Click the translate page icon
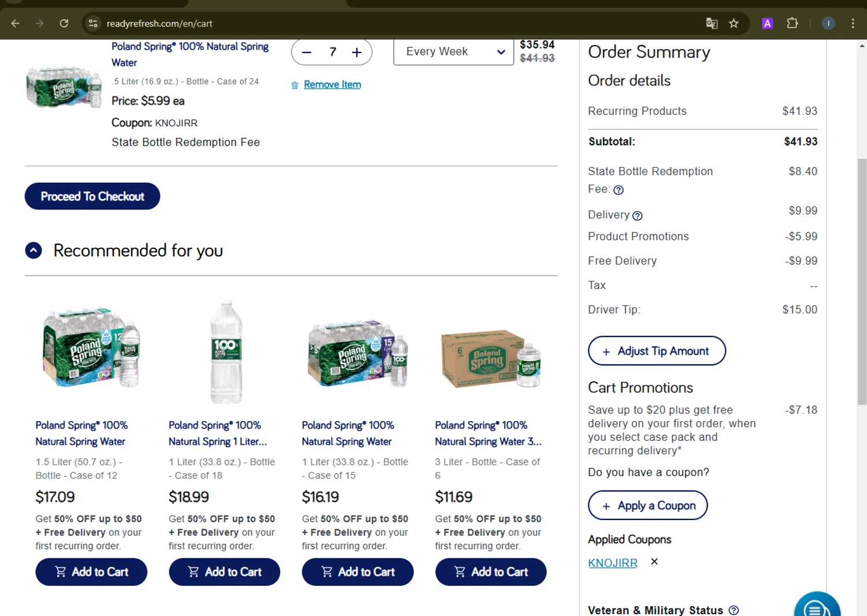 click(x=712, y=23)
